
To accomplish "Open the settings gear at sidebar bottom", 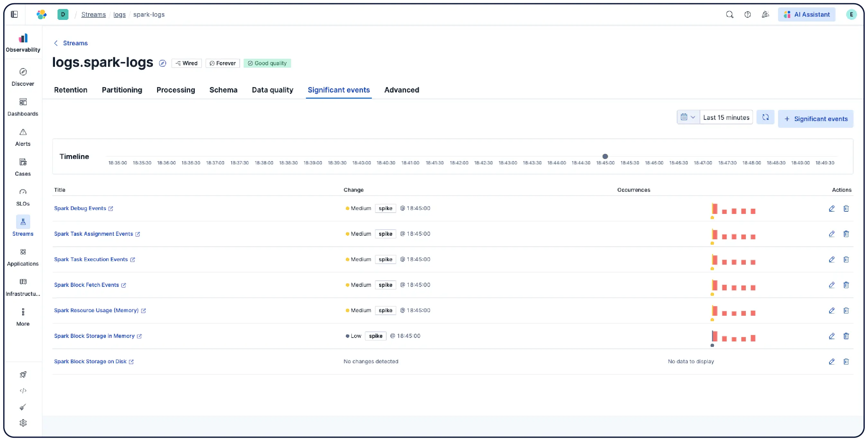I will coord(22,423).
